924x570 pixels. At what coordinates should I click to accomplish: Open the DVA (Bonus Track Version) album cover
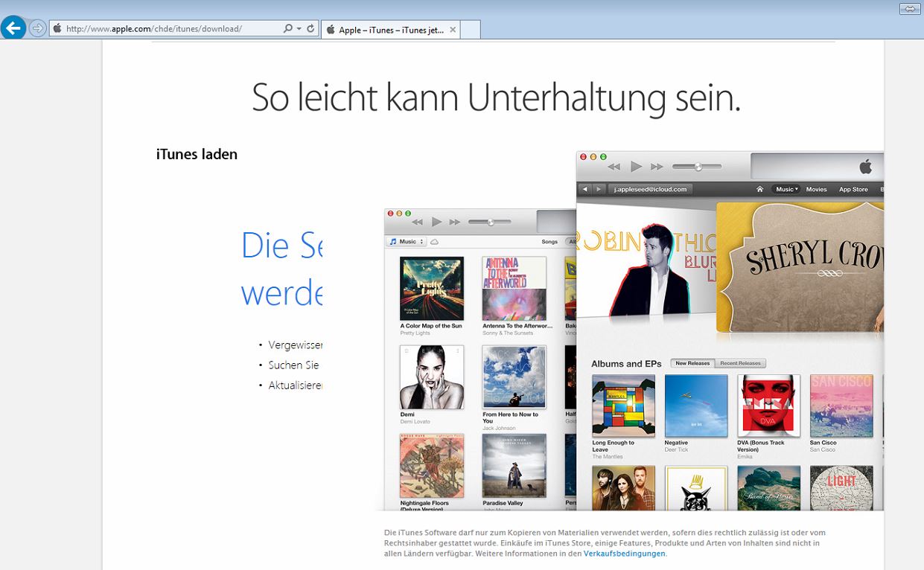[x=768, y=406]
